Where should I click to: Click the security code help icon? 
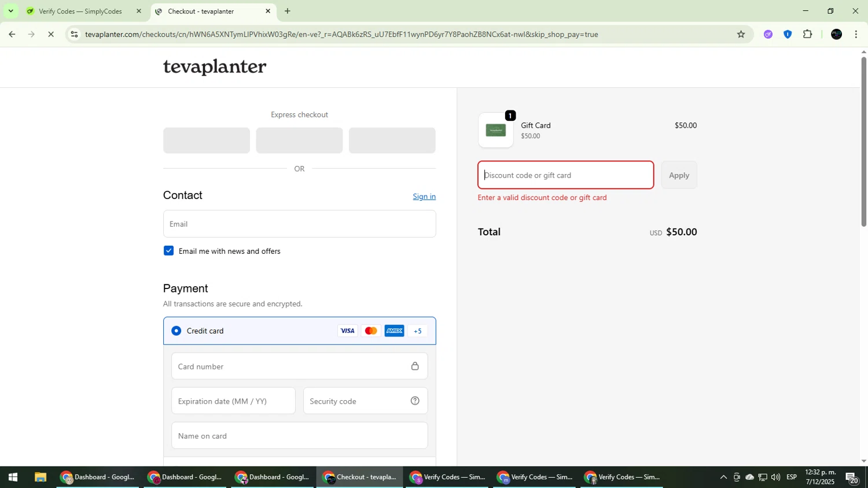pyautogui.click(x=415, y=401)
